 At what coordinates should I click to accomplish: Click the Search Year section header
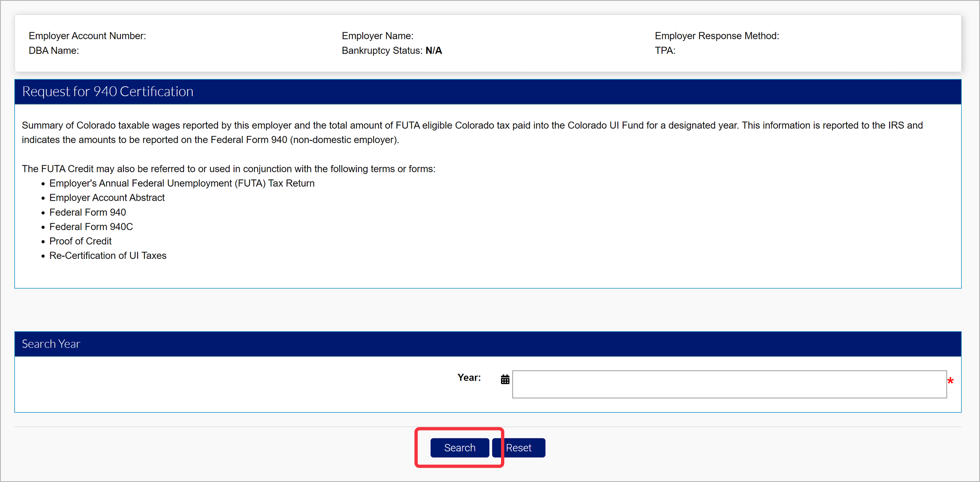pos(51,344)
